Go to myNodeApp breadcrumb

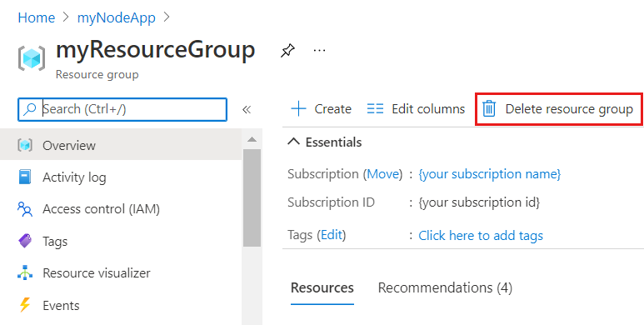[117, 17]
